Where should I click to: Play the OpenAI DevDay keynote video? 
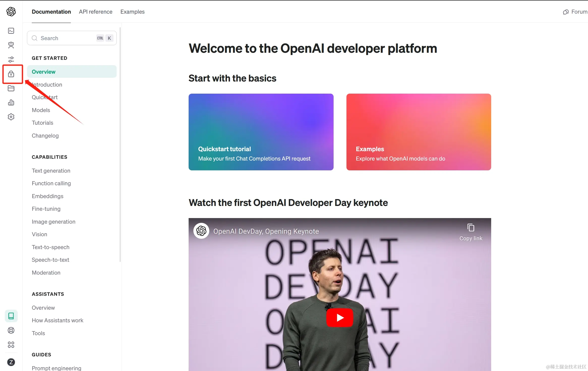click(340, 317)
